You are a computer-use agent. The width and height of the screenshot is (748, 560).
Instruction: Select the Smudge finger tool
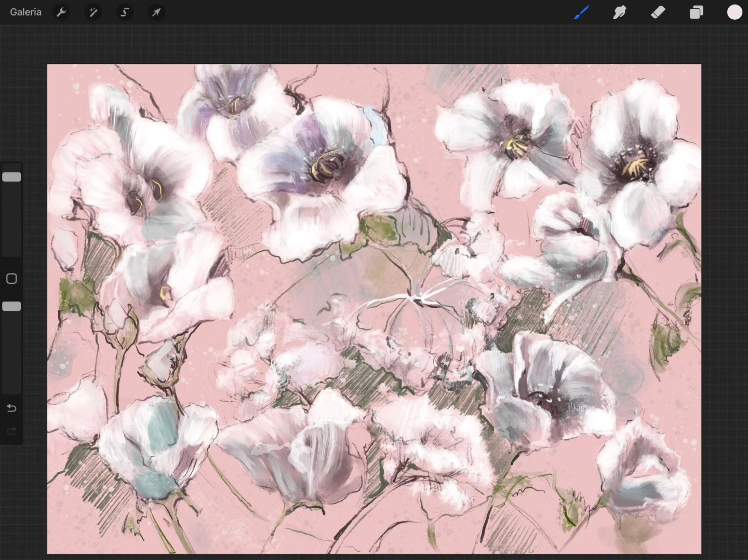[x=620, y=12]
